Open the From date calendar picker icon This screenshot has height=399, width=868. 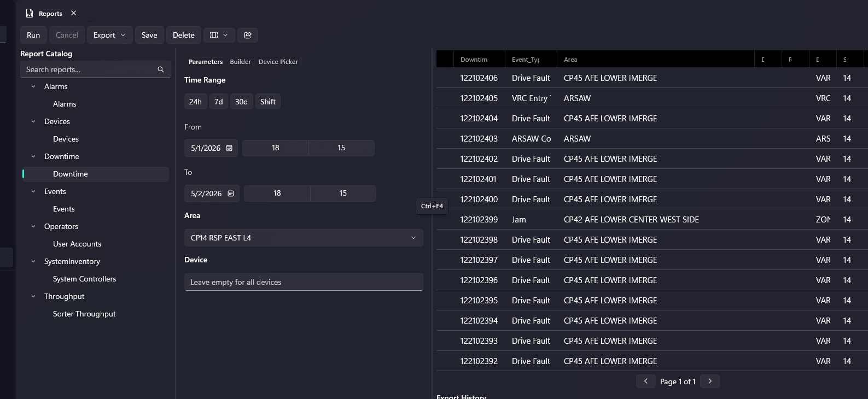pos(229,148)
